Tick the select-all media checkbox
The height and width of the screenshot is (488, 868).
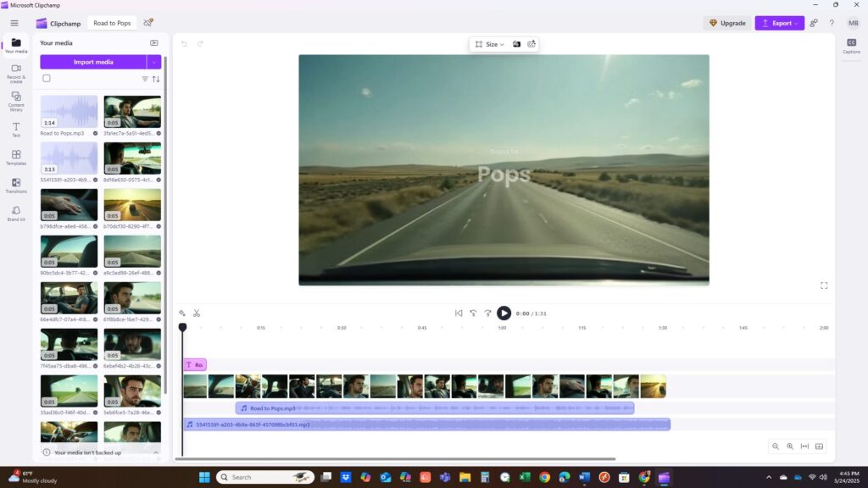(47, 79)
